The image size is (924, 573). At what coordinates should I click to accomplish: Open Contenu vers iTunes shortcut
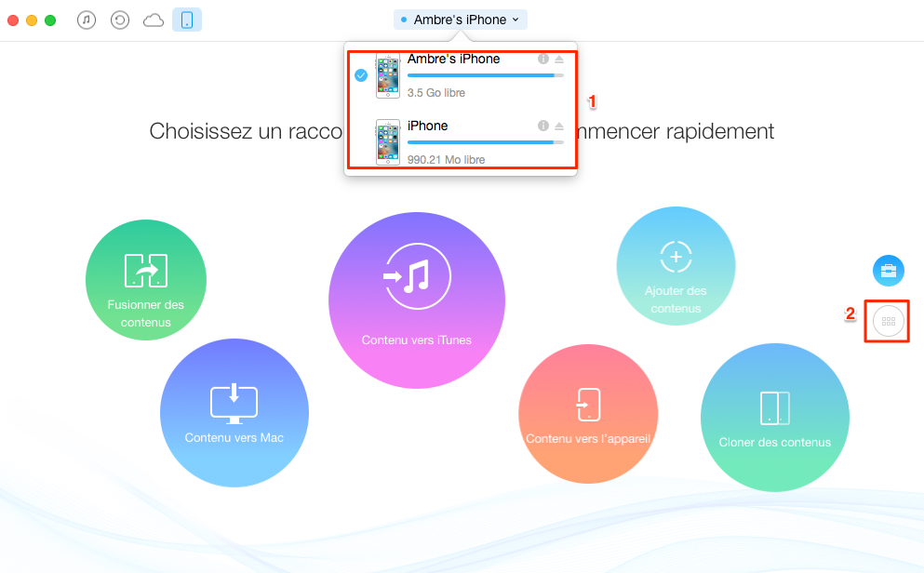[417, 300]
